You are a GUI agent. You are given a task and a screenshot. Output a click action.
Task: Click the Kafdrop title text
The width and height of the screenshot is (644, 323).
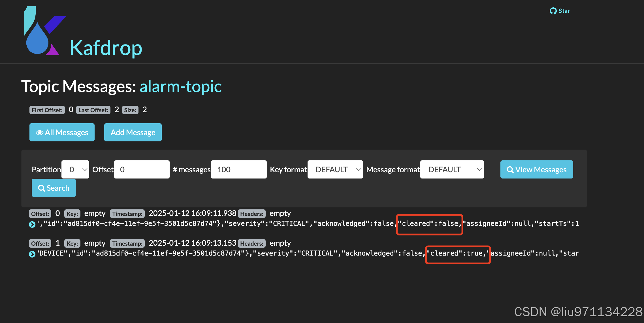click(106, 48)
